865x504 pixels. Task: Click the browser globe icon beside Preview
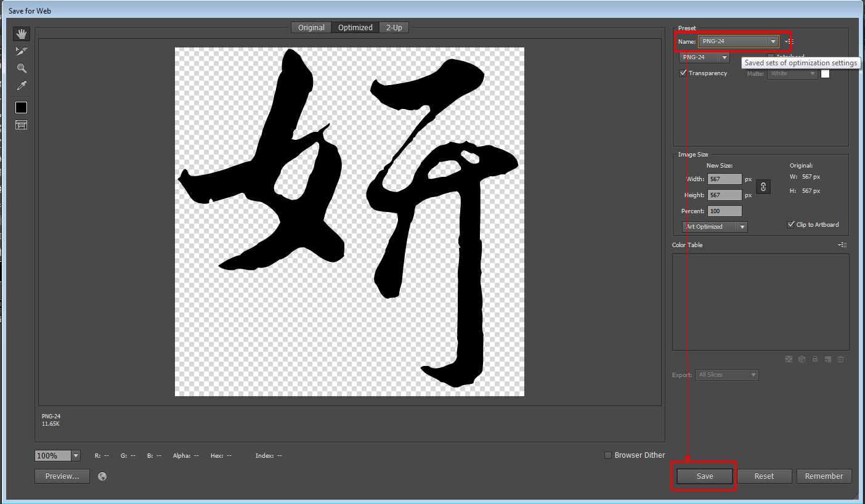(x=102, y=476)
